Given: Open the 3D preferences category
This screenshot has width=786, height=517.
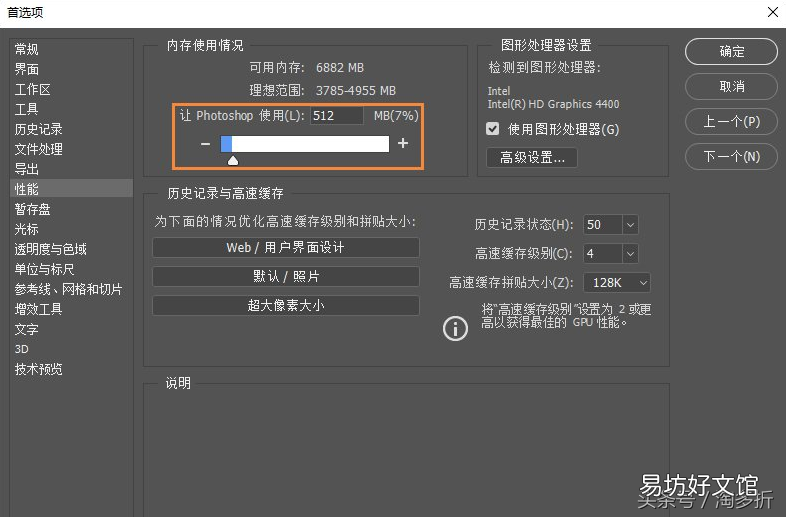Looking at the screenshot, I should click(22, 349).
